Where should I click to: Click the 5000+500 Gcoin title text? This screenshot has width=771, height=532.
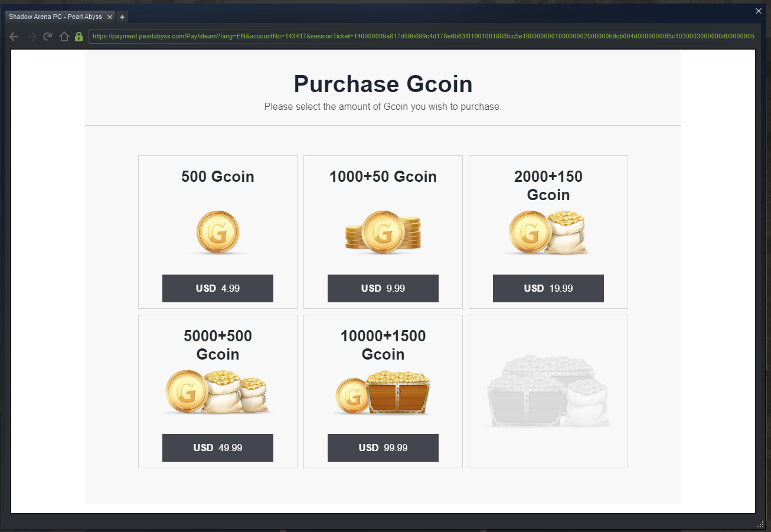218,345
